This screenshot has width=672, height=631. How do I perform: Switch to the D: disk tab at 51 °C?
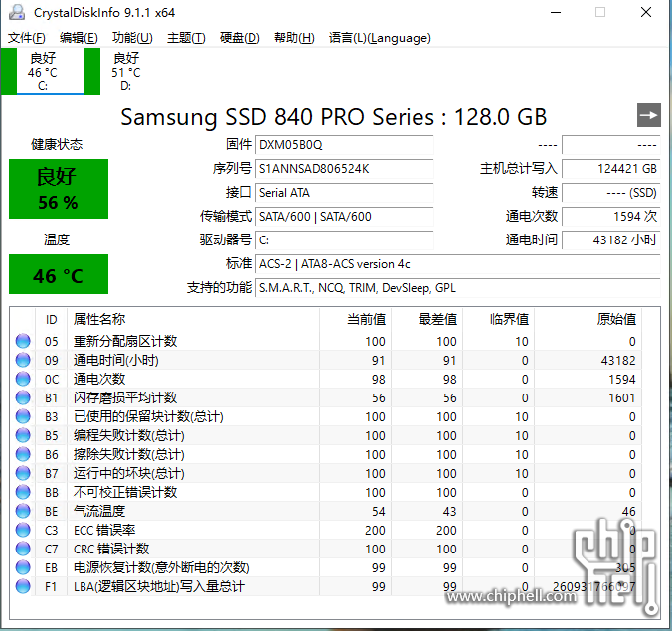click(126, 72)
